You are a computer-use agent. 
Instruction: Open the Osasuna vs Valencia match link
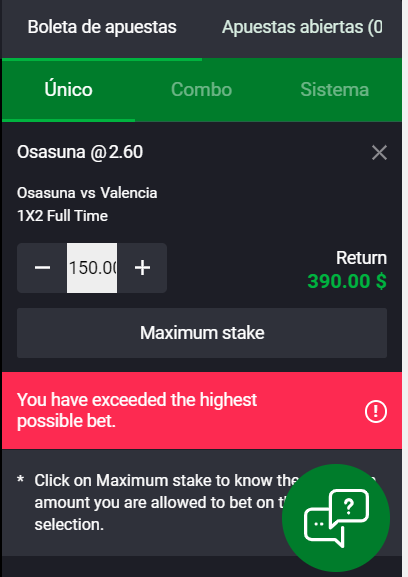tap(87, 193)
